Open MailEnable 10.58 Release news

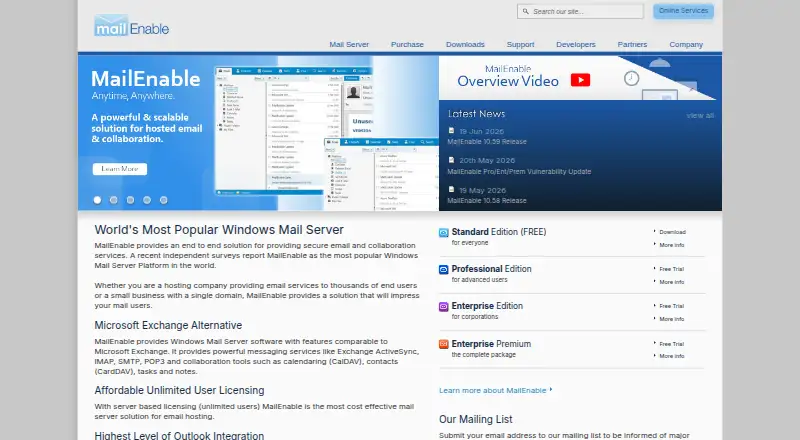pyautogui.click(x=487, y=201)
